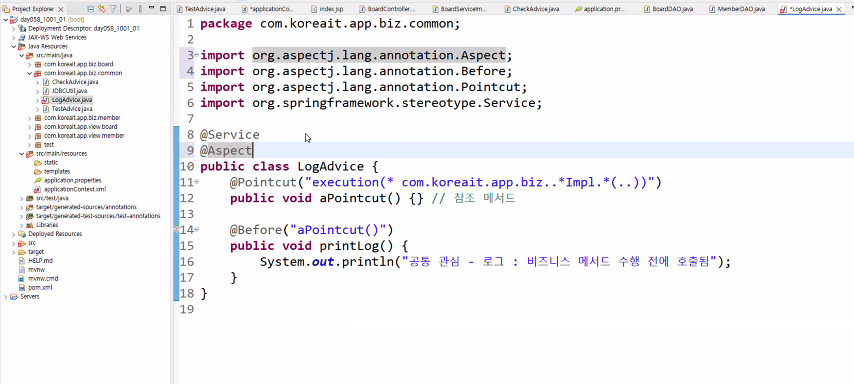Image resolution: width=854 pixels, height=384 pixels.
Task: Select LogAdvice.java in Project Explorer
Action: pos(72,100)
